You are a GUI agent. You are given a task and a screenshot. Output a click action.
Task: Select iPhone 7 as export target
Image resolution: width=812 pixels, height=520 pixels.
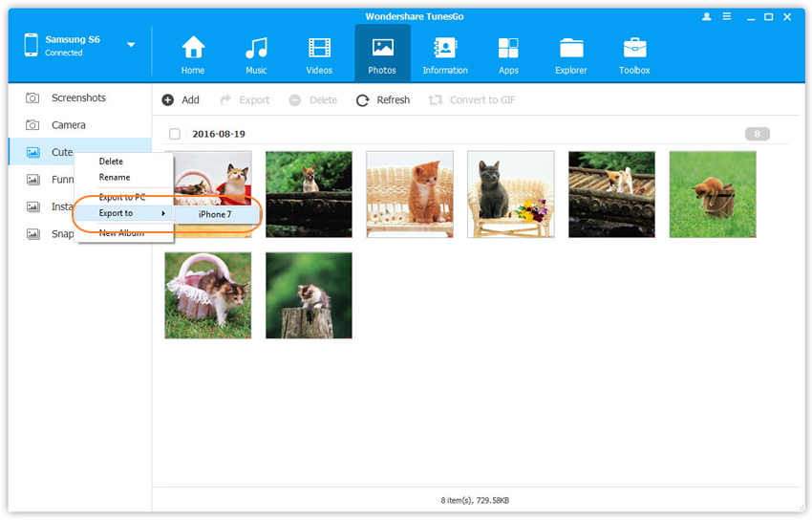click(x=215, y=214)
